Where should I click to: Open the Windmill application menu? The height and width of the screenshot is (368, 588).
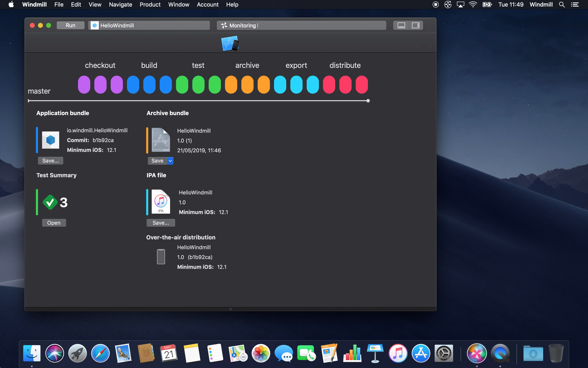click(x=34, y=4)
